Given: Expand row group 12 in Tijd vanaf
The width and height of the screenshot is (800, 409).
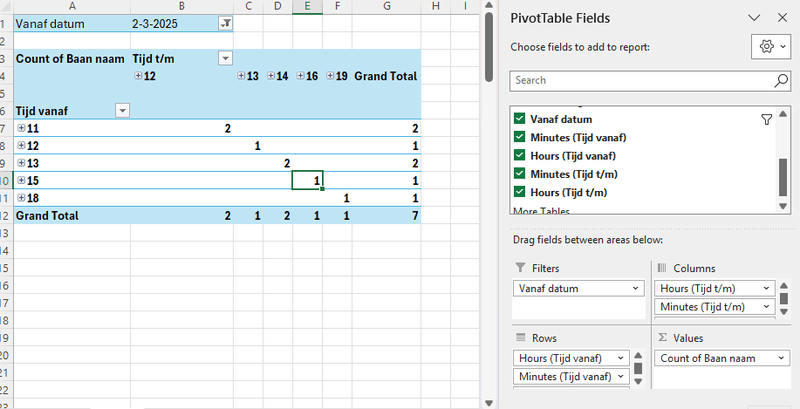Looking at the screenshot, I should point(21,146).
